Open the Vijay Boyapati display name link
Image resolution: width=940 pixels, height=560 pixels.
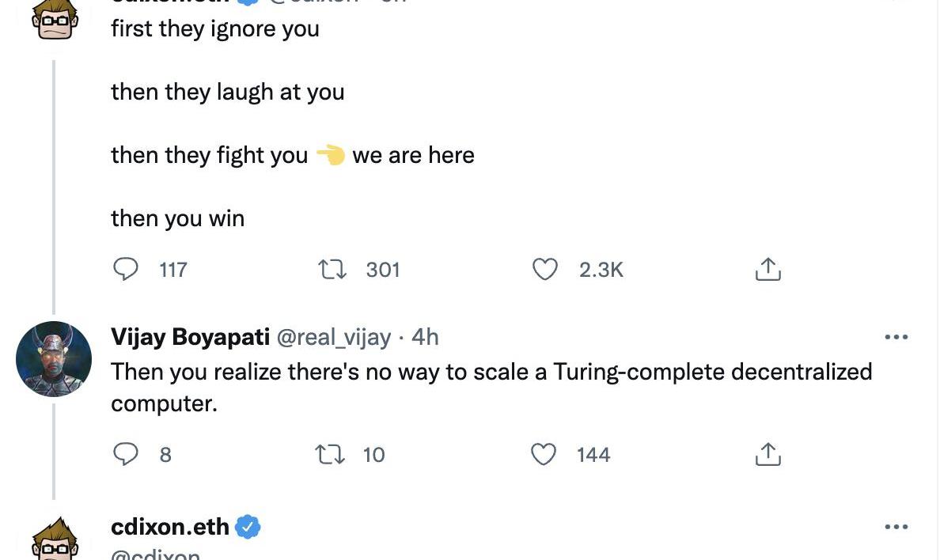coord(190,337)
